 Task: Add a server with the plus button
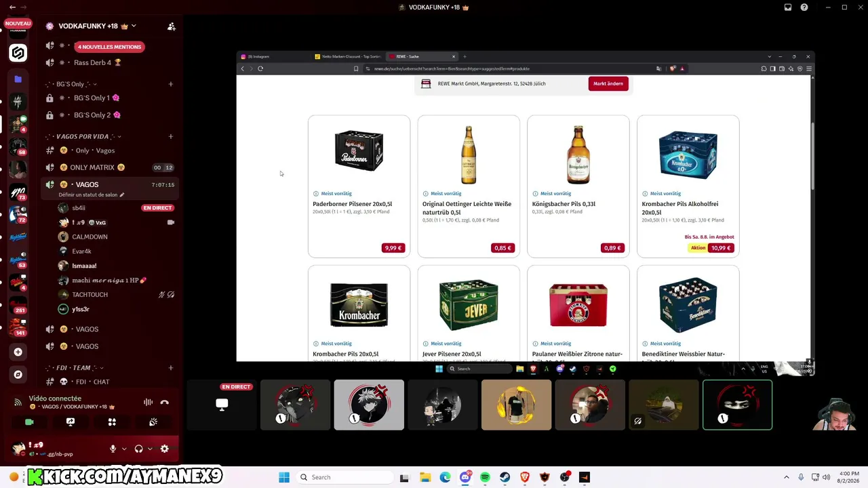coord(18,352)
